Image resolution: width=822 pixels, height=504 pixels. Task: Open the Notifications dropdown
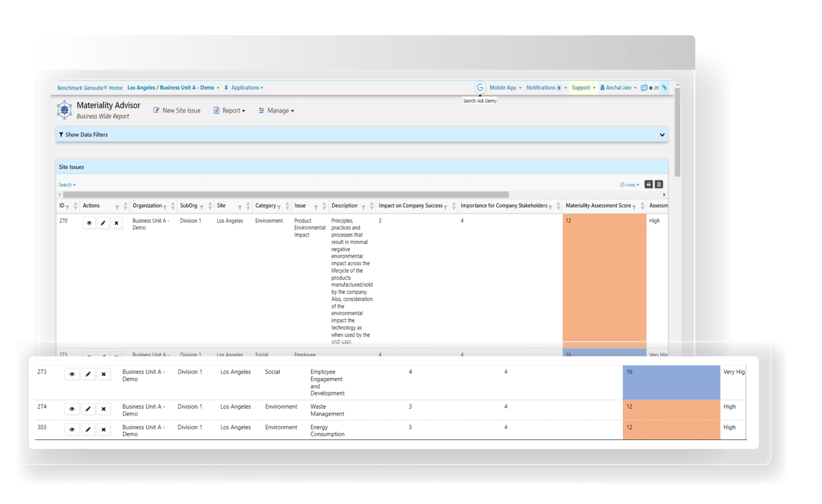(546, 88)
